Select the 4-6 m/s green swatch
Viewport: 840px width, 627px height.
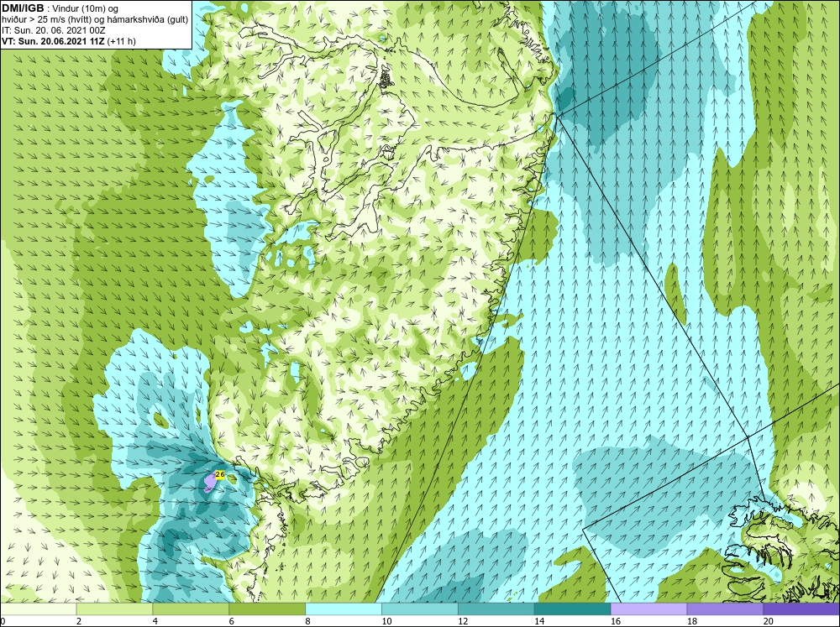(191, 609)
